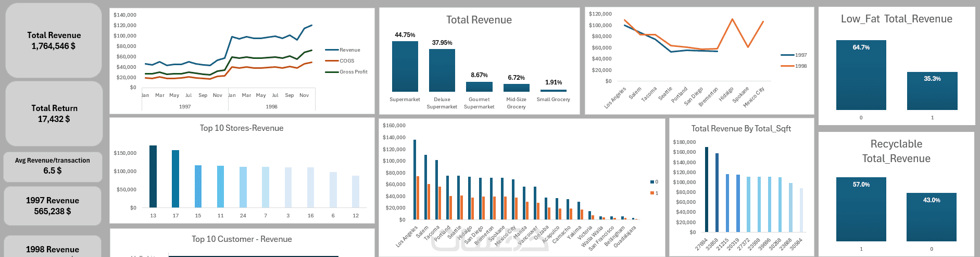Image resolution: width=980 pixels, height=257 pixels.
Task: Select the store 12 bar in Top 10 Stores
Action: pos(356,191)
